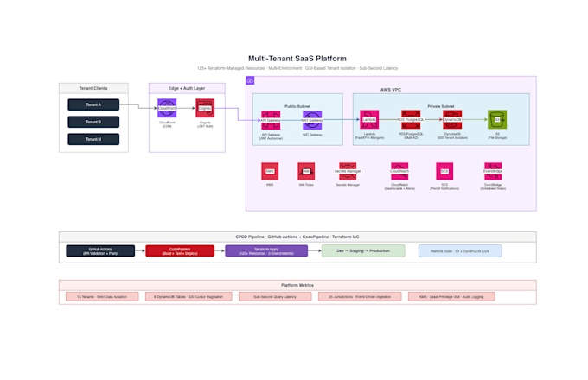
Task: Click the Tenant Clients header
Action: point(93,88)
